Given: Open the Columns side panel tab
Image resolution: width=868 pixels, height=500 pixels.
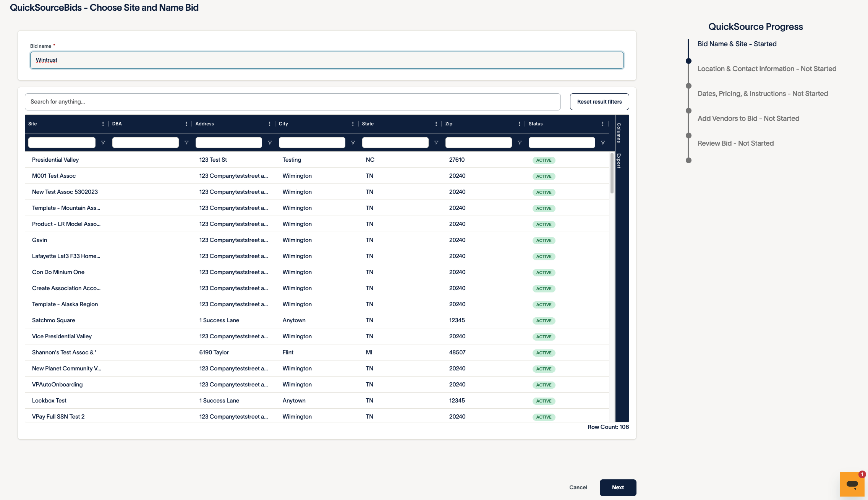Looking at the screenshot, I should [x=619, y=133].
